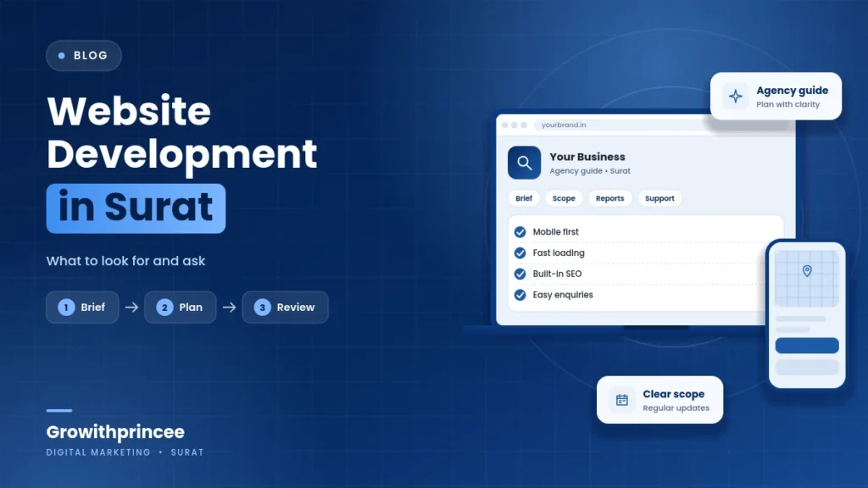
Task: Click the Plan step pill
Action: pos(181,307)
